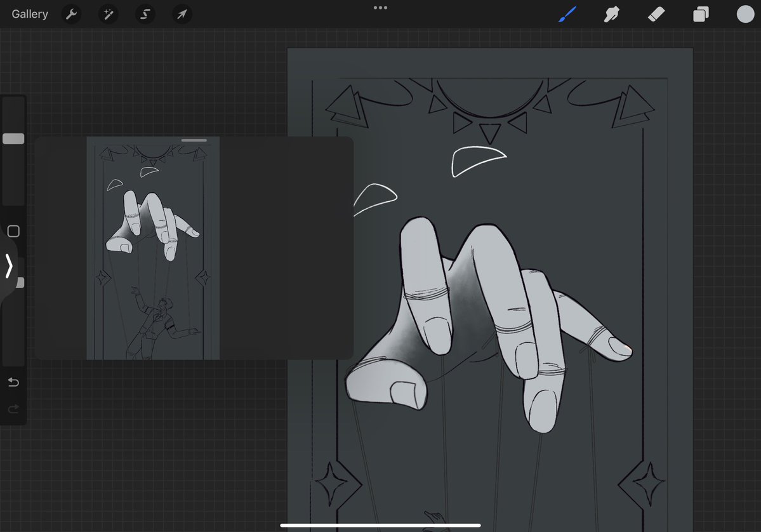Viewport: 761px width, 532px height.
Task: Select the Eraser tool
Action: pos(656,14)
